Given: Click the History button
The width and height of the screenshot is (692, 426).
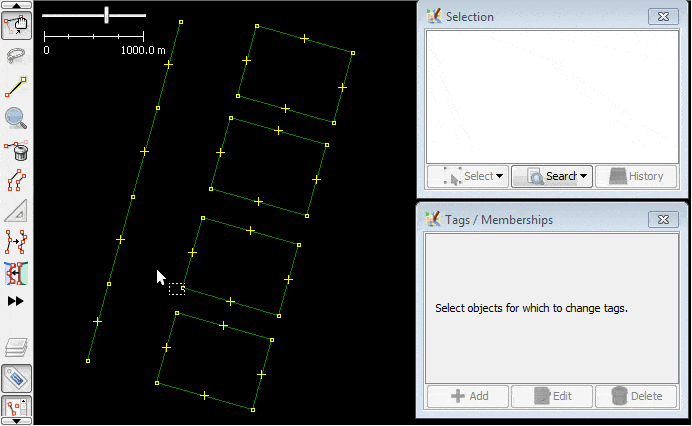Looking at the screenshot, I should click(636, 176).
